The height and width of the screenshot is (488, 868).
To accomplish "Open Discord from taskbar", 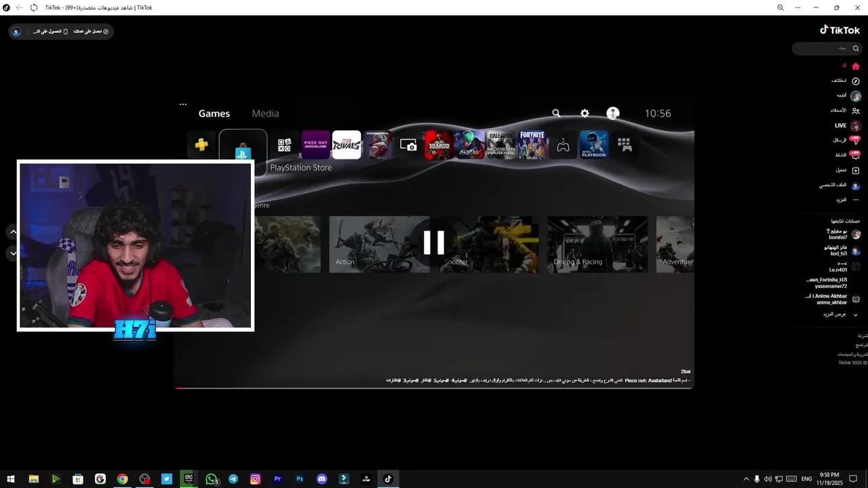I will (322, 479).
